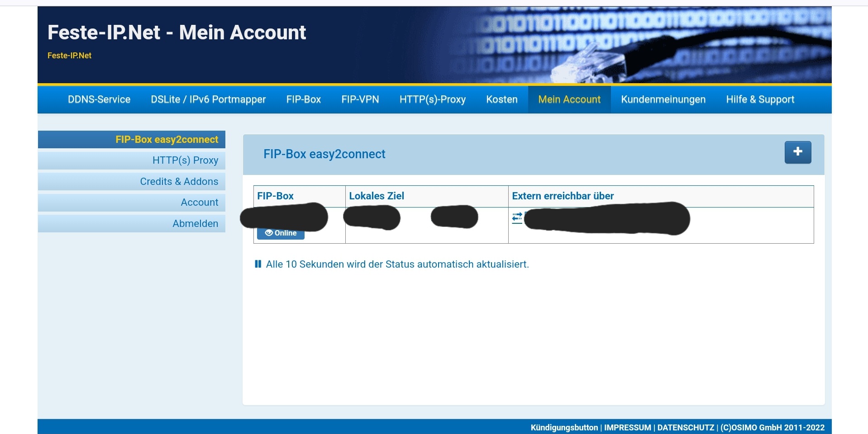This screenshot has height=434, width=868.
Task: Open the Kündigungsbutton footer link
Action: click(564, 428)
